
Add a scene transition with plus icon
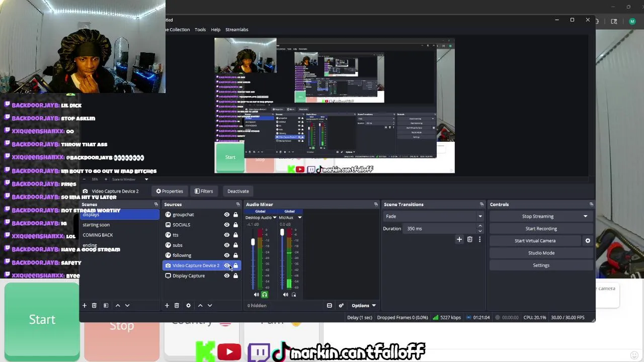[x=459, y=239]
